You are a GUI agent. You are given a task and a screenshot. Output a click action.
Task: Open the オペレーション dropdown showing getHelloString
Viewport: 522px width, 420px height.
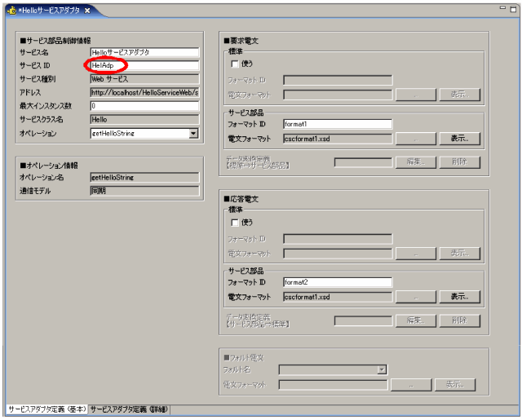point(193,134)
